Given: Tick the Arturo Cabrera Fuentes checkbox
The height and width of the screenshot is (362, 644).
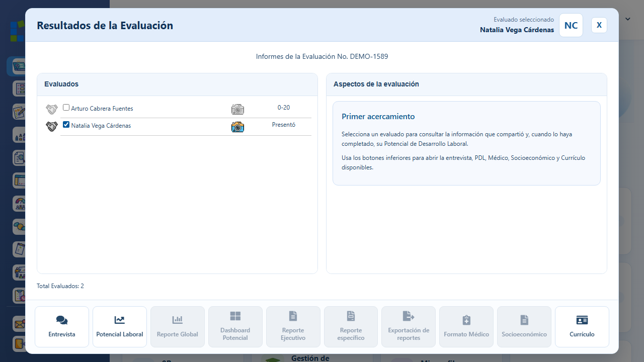Looking at the screenshot, I should coord(66,108).
